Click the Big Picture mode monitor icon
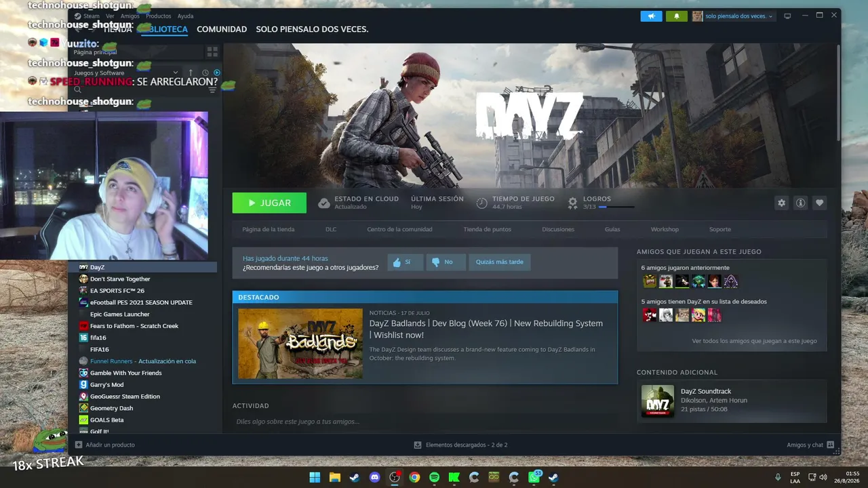The image size is (868, 488). pyautogui.click(x=787, y=16)
